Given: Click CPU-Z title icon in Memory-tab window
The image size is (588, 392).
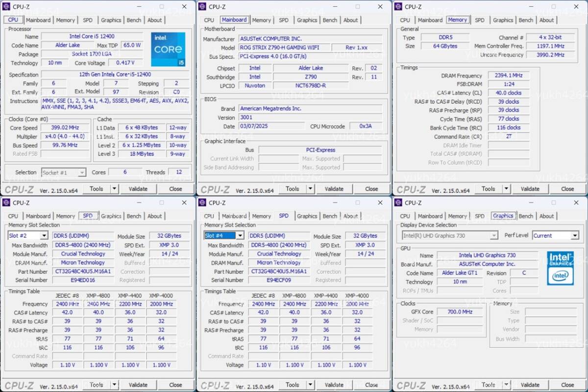Looking at the screenshot, I should (x=398, y=7).
